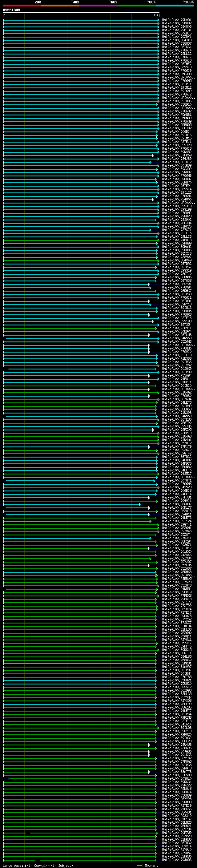The width and height of the screenshot is (197, 868).
Task: Select label UniRef100_C6TKG4
Action: [177, 47]
